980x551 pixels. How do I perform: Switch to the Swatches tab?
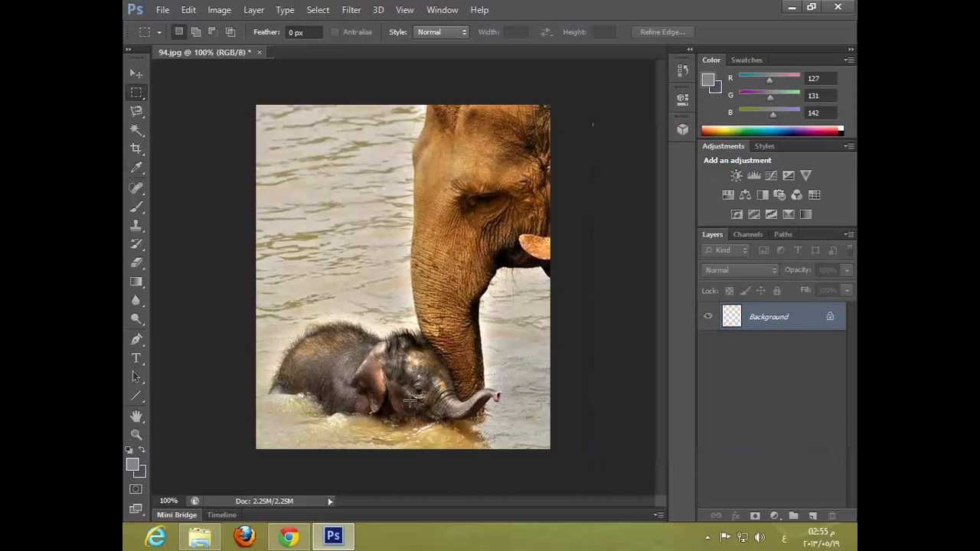[x=746, y=60]
